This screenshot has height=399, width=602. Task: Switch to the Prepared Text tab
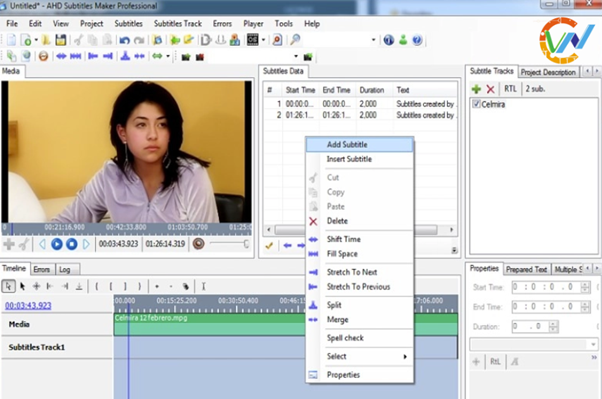point(526,270)
